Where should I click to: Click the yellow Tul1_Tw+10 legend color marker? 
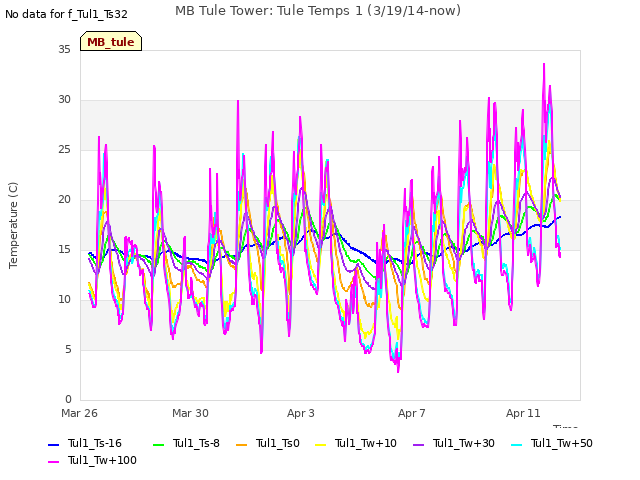tap(321, 444)
